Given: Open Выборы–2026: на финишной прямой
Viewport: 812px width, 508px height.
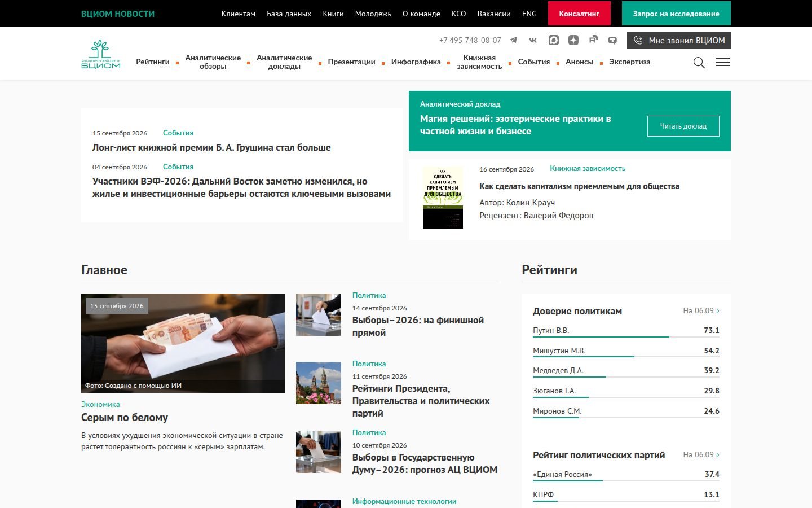Looking at the screenshot, I should click(x=418, y=326).
